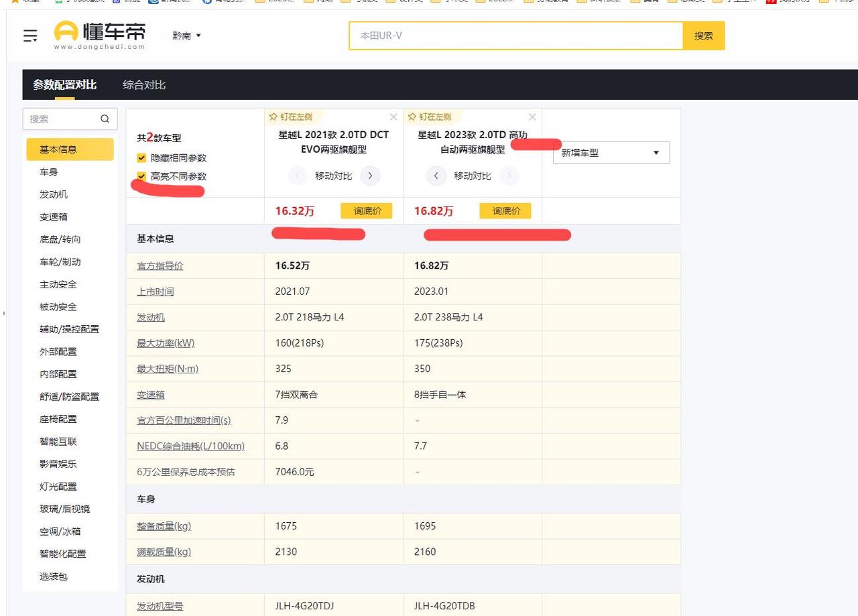Jump to 底盘/转向 section
This screenshot has width=858, height=616.
(x=60, y=239)
